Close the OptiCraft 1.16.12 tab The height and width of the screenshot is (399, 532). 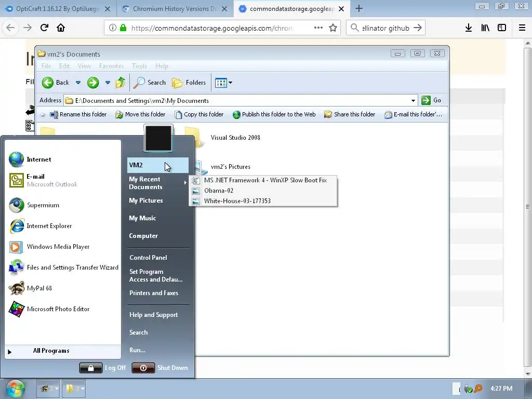click(107, 9)
